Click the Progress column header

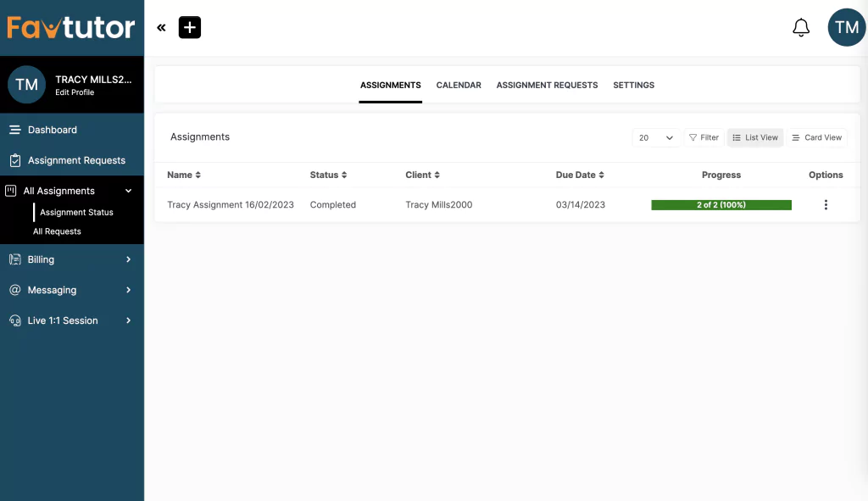pos(721,175)
